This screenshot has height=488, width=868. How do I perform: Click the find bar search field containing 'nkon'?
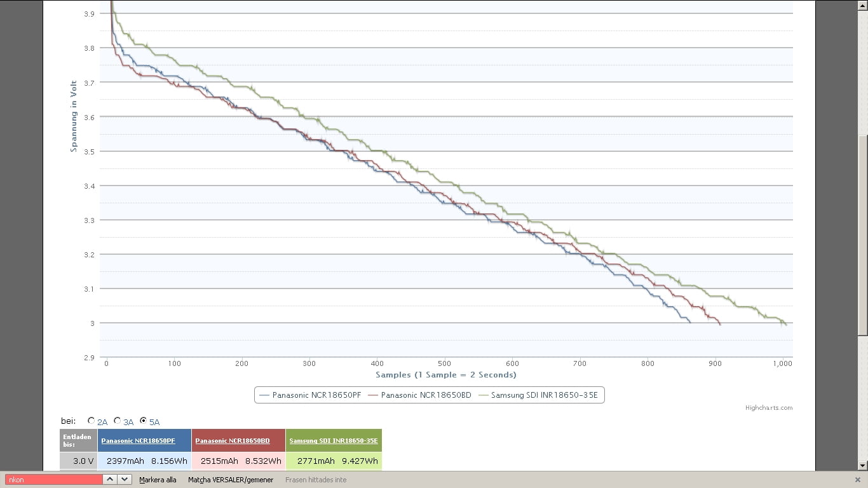click(x=53, y=480)
